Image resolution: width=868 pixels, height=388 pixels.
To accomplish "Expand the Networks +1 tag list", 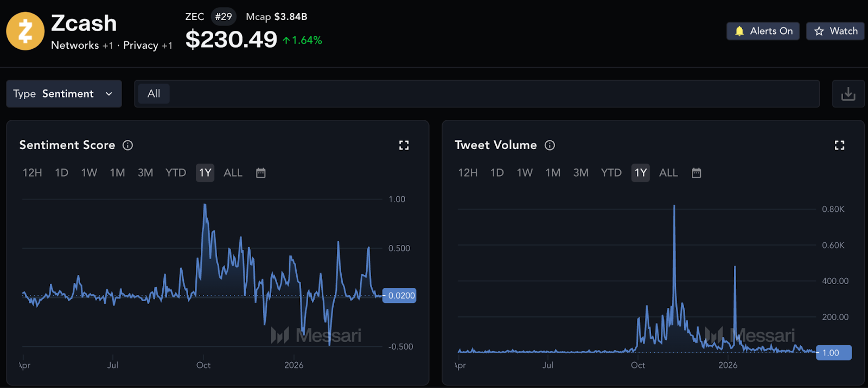I will pyautogui.click(x=82, y=46).
